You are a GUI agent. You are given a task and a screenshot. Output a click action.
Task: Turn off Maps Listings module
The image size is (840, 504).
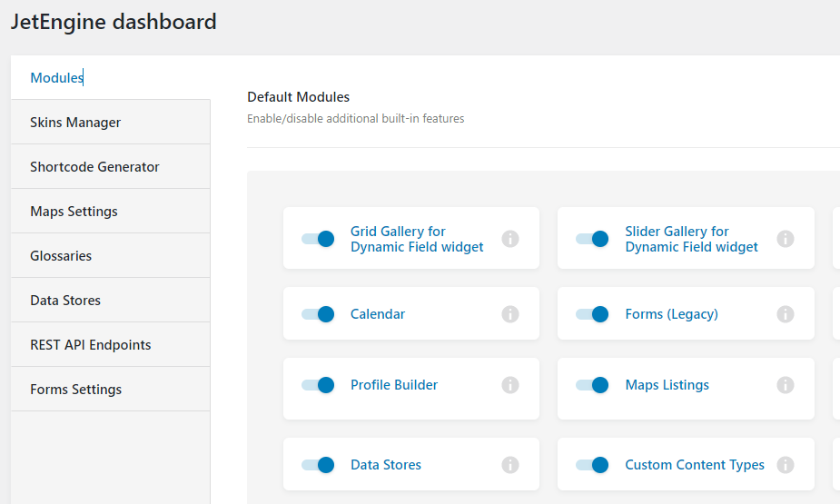click(592, 384)
